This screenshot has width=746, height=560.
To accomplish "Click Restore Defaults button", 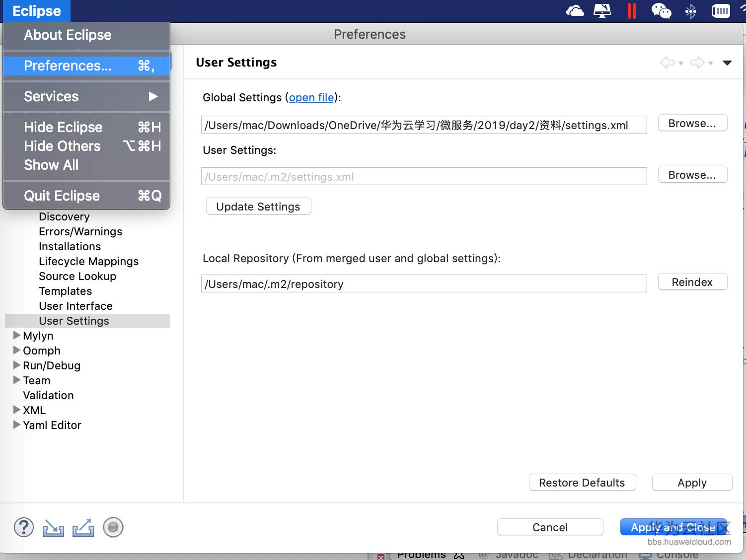I will coord(582,483).
